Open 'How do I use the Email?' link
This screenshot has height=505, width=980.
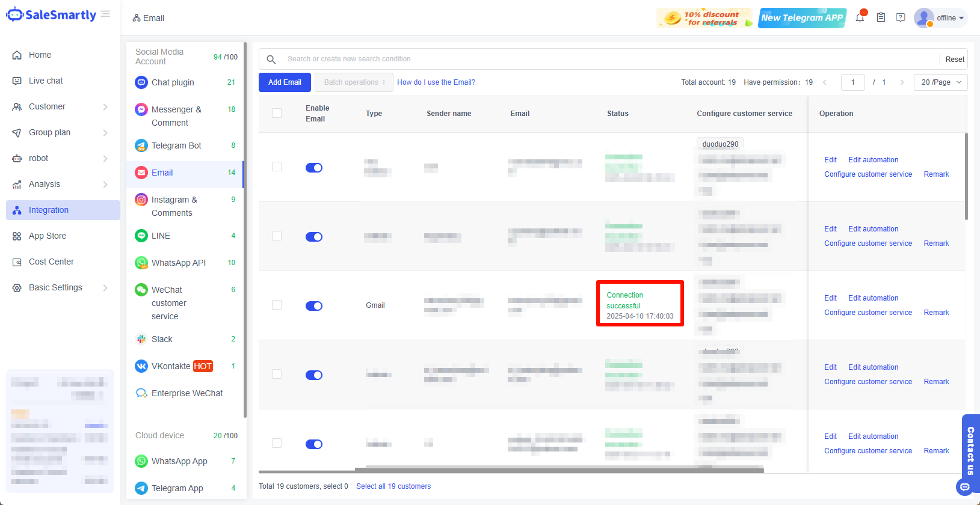pos(436,82)
